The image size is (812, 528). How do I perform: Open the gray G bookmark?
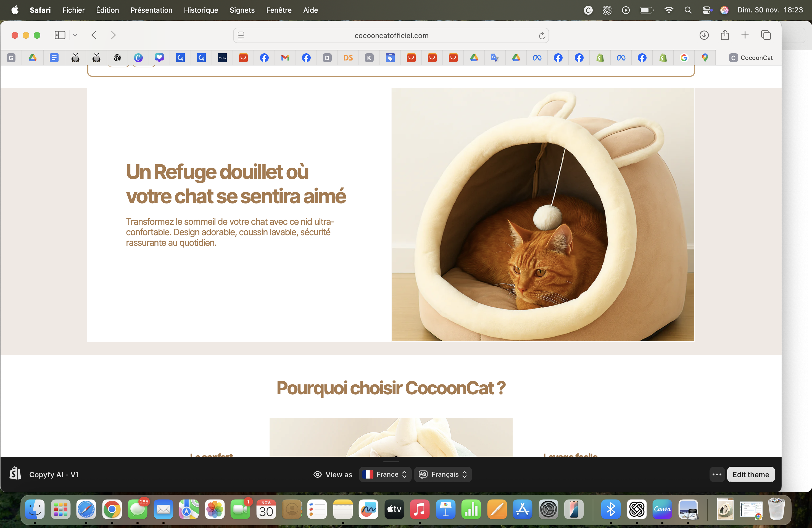point(11,58)
